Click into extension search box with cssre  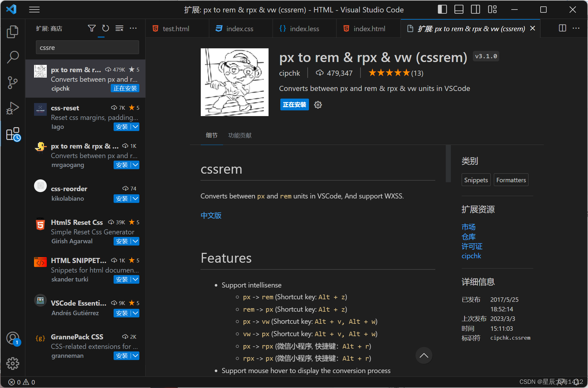[87, 47]
